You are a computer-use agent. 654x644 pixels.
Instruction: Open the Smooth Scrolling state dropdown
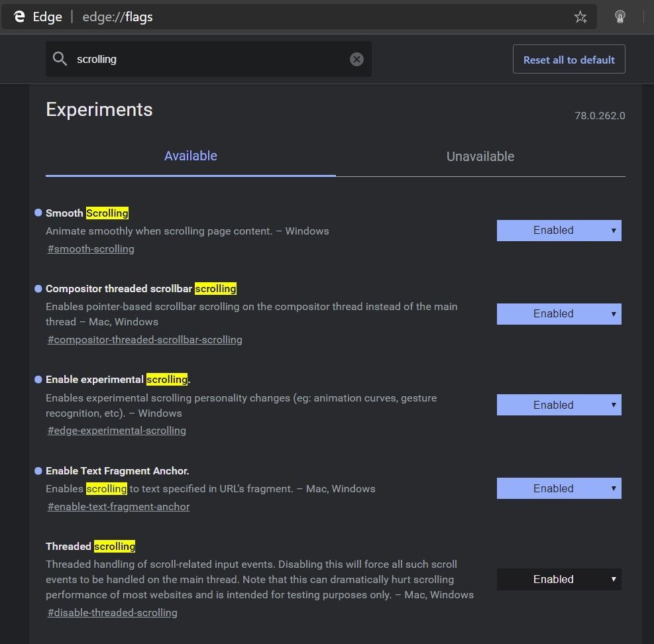559,231
